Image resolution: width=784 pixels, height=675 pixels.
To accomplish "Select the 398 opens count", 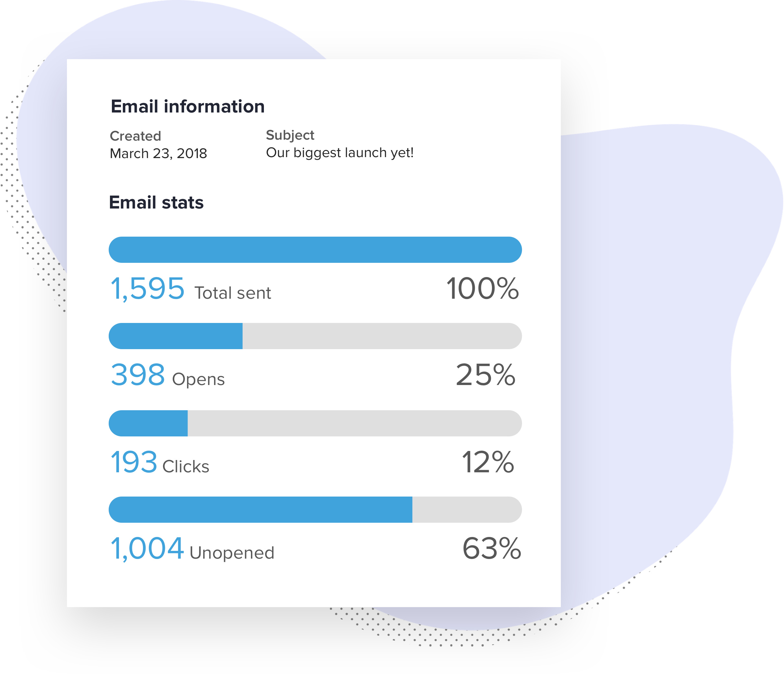I will (x=138, y=375).
